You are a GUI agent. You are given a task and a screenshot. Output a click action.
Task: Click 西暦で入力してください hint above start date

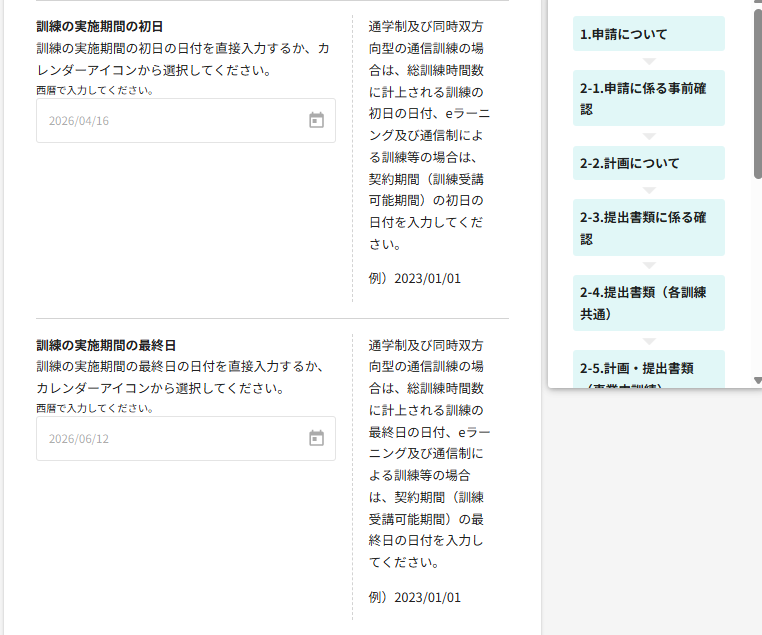(x=94, y=90)
